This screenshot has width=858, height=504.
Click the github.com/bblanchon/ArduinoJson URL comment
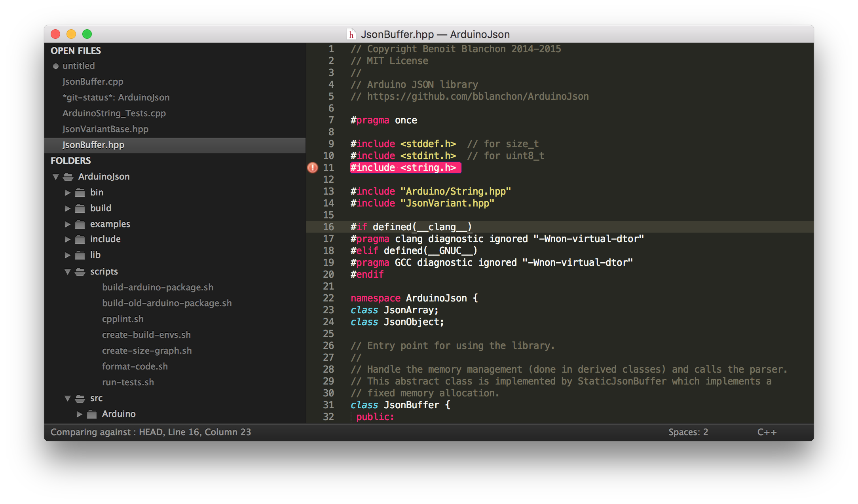pos(478,97)
